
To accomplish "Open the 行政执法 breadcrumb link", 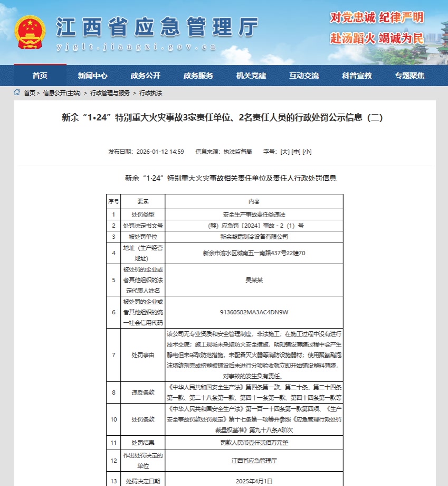I will point(150,93).
